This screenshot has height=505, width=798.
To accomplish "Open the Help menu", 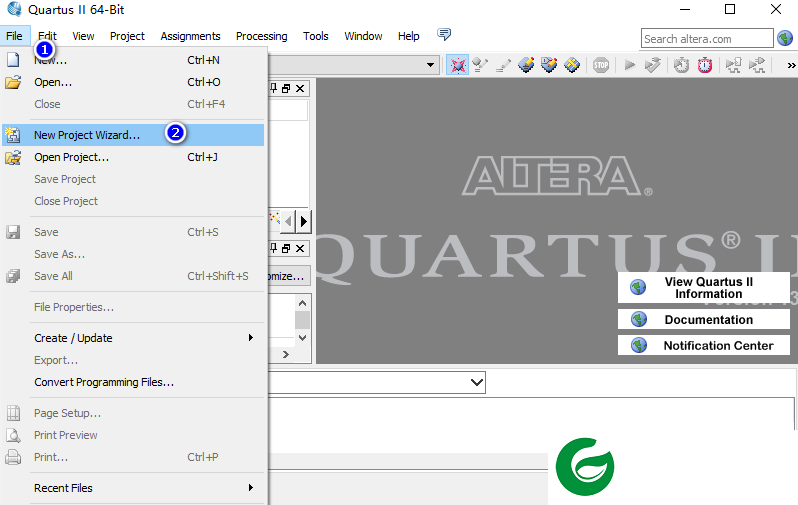I will 409,36.
